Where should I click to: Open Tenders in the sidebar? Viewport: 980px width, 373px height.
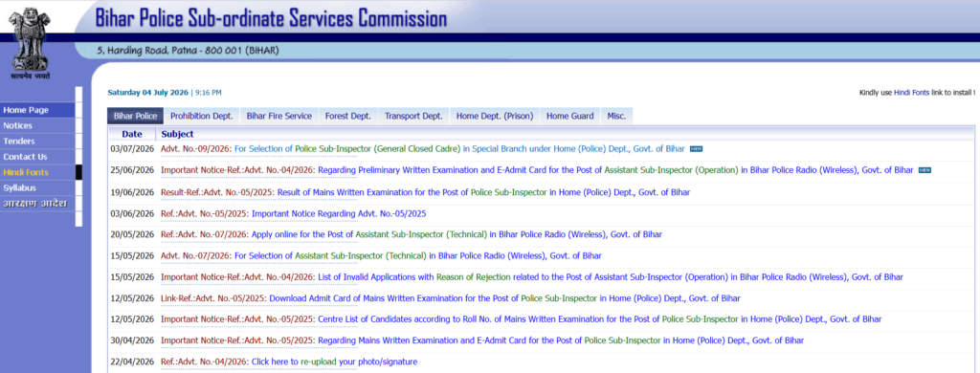37,142
